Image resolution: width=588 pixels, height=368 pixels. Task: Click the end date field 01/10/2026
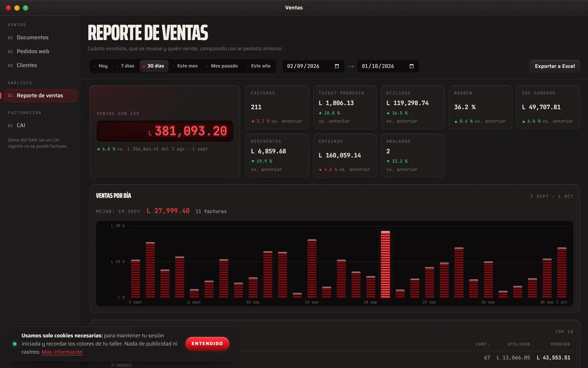tap(388, 66)
